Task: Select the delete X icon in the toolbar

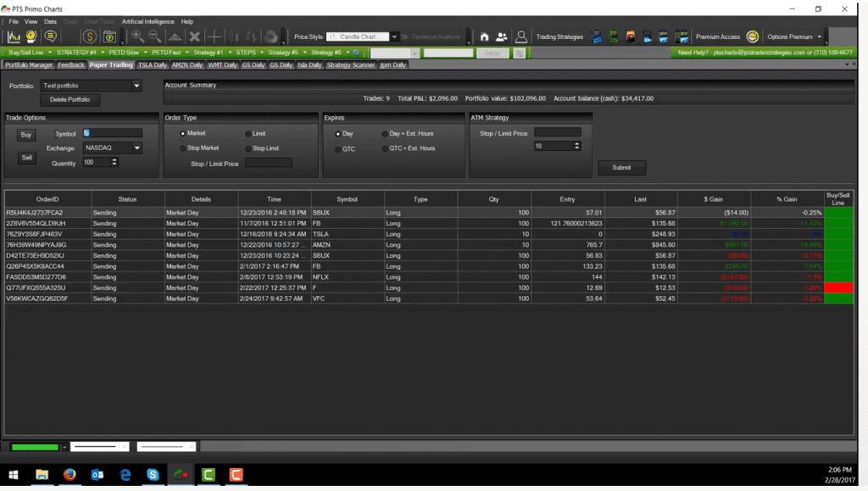Action: (195, 36)
